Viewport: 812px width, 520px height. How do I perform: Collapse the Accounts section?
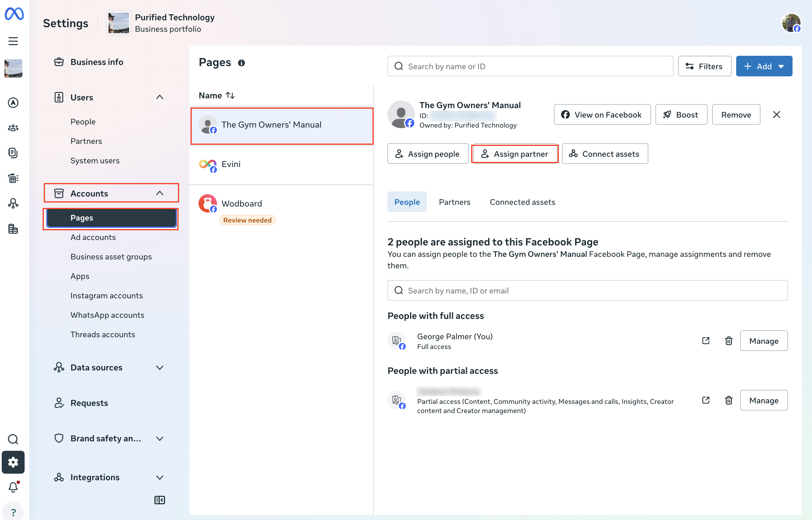point(160,193)
